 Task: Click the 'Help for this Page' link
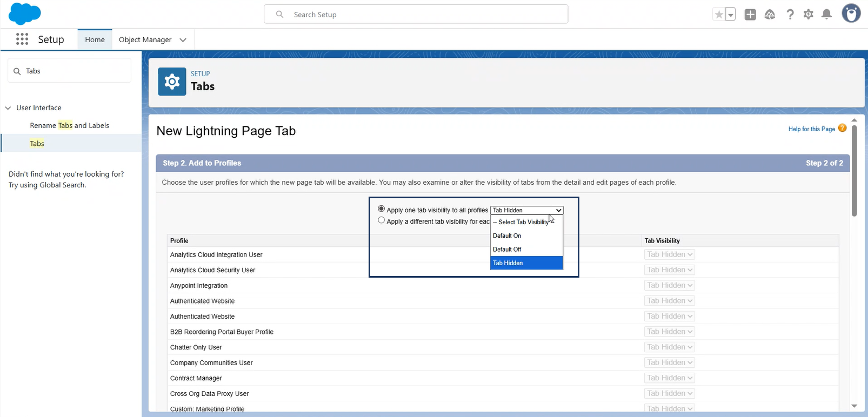click(x=811, y=129)
